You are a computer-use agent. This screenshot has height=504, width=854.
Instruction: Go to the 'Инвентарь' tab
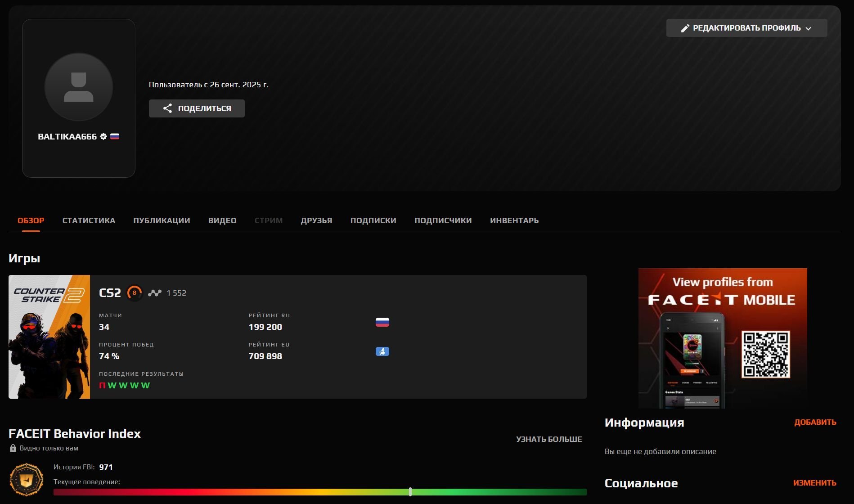coord(514,220)
